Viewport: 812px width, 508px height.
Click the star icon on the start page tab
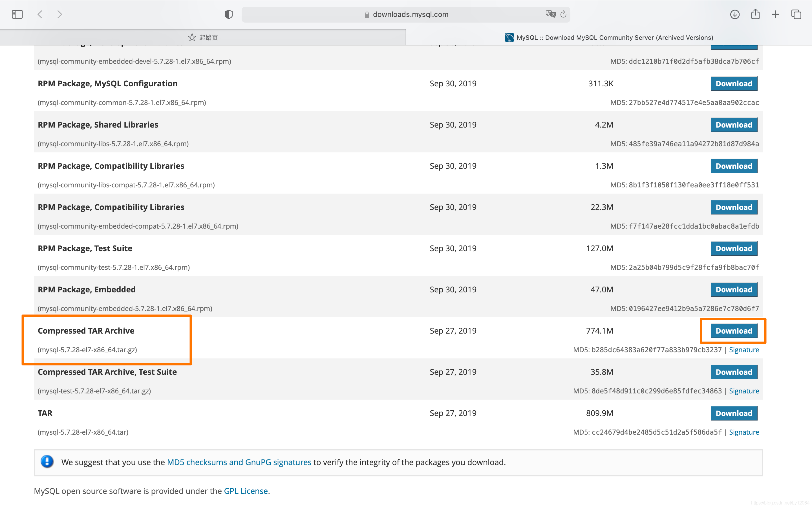click(x=192, y=37)
